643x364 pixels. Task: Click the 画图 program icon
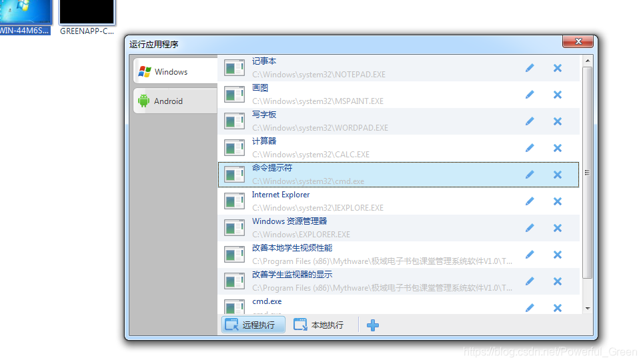click(x=234, y=95)
